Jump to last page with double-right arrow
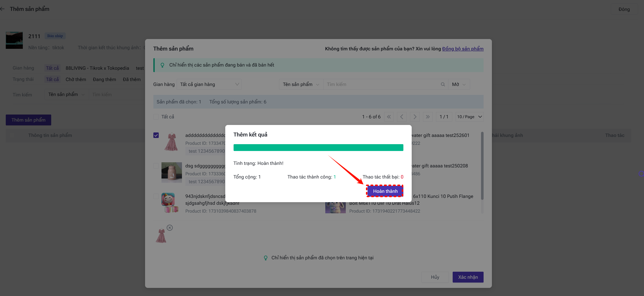 (428, 117)
